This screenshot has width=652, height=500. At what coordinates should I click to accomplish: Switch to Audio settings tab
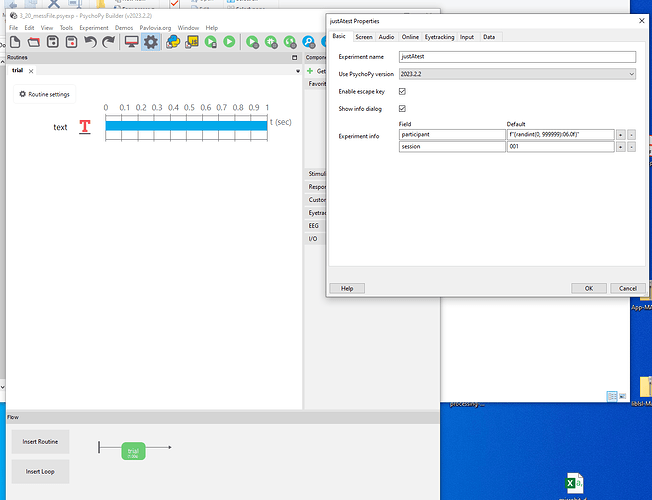386,37
